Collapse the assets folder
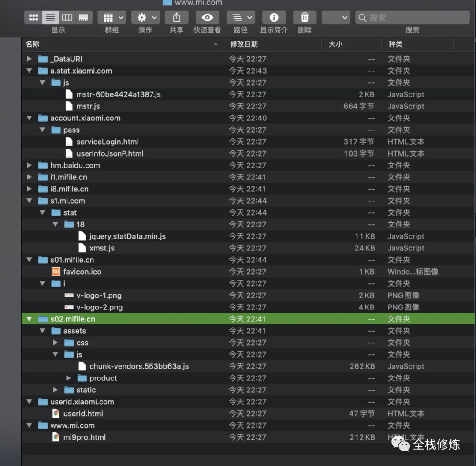This screenshot has width=476, height=466. (42, 331)
